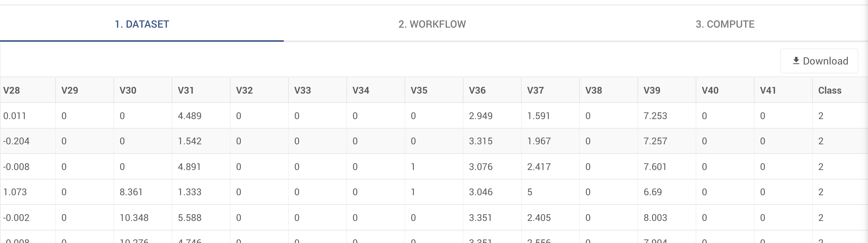Image resolution: width=868 pixels, height=243 pixels.
Task: Switch to the WORKFLOW tab
Action: [432, 24]
